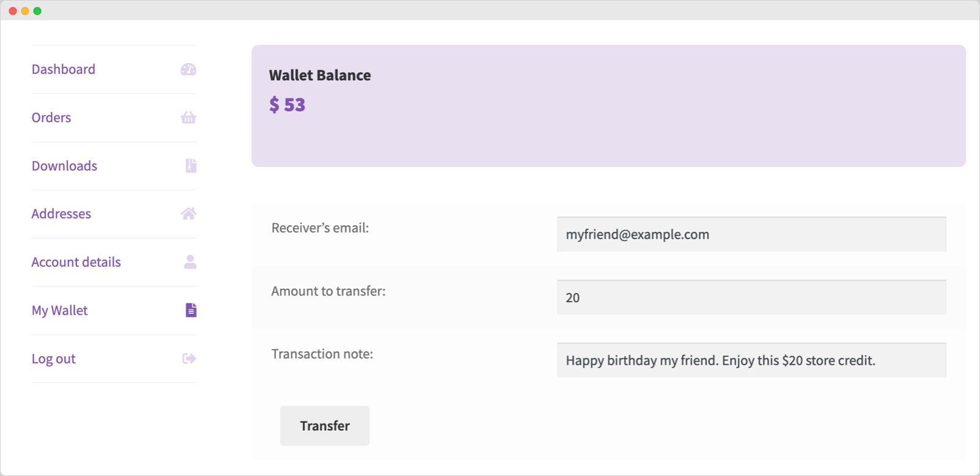This screenshot has width=980, height=476.
Task: Click the Amount to transfer field
Action: pyautogui.click(x=751, y=297)
